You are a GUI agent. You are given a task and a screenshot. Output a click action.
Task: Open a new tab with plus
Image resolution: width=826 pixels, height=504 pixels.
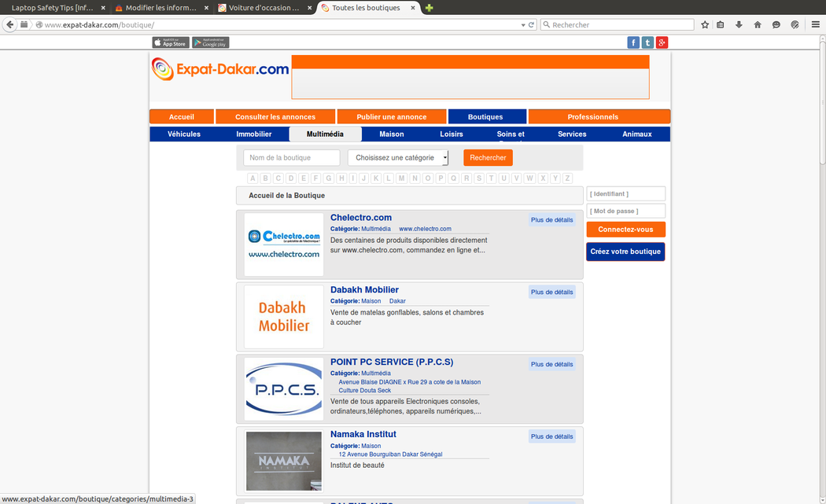pos(429,8)
